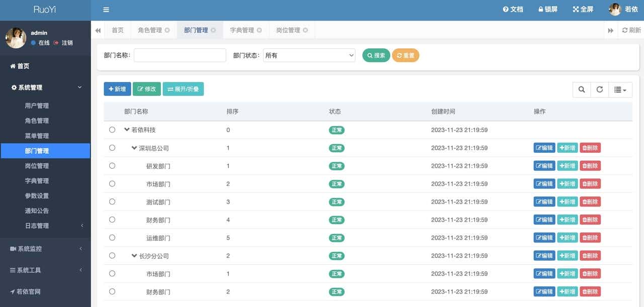Select the radio button for 若依科技
The height and width of the screenshot is (307, 644).
pyautogui.click(x=112, y=130)
